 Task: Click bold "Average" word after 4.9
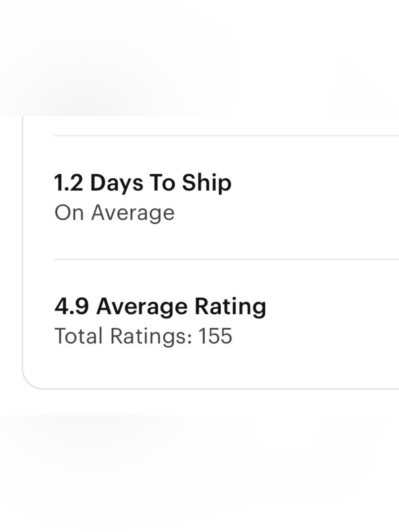click(x=142, y=307)
